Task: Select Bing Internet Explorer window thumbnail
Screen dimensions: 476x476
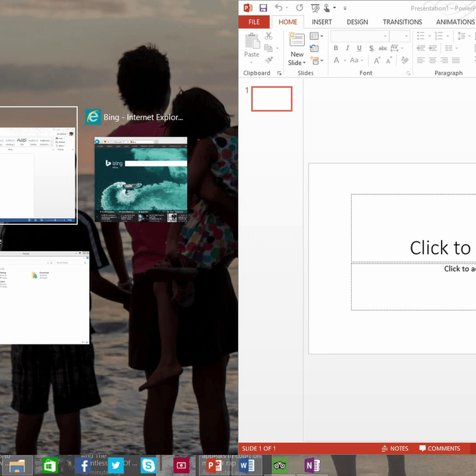Action: [141, 179]
